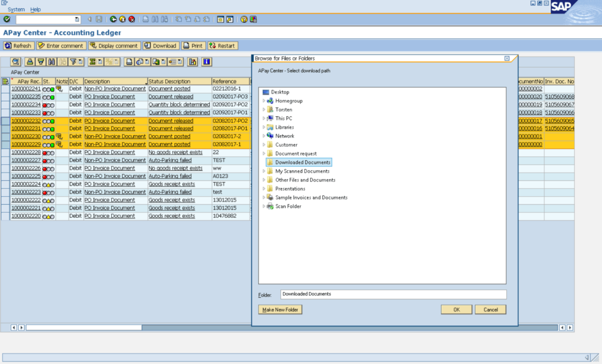Expand the This PC tree node

[264, 119]
